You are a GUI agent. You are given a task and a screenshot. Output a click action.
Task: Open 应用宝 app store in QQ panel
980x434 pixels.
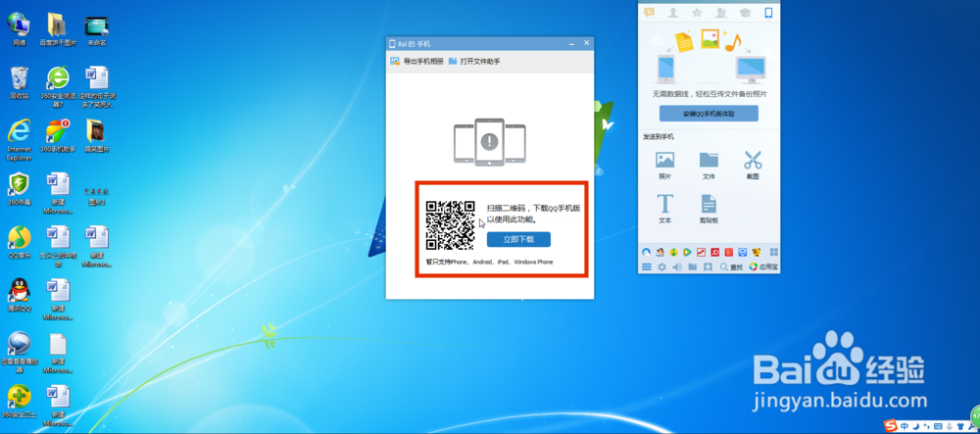[x=763, y=267]
